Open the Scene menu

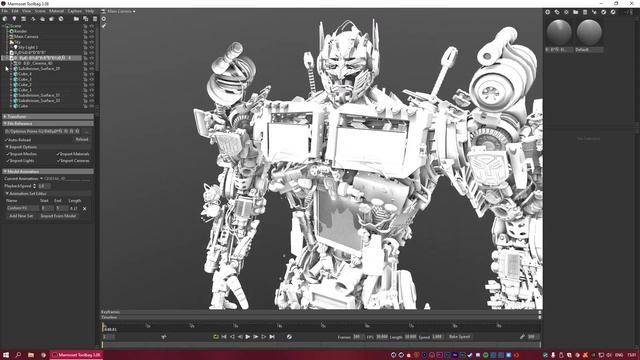tap(40, 11)
